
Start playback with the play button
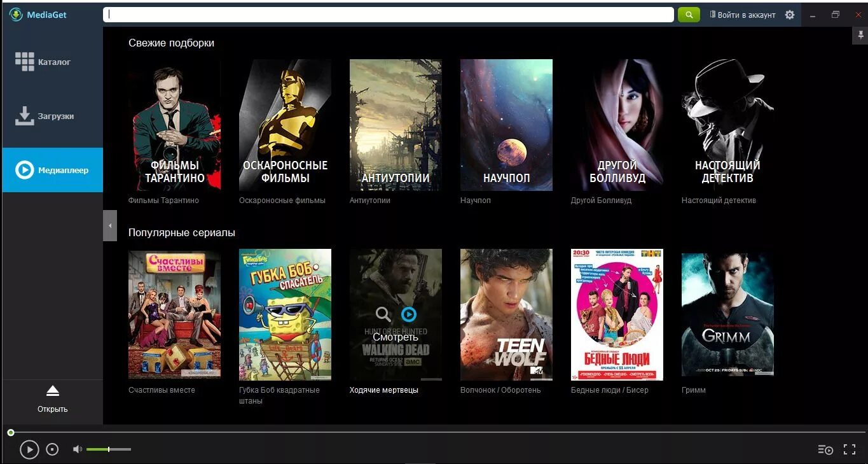[x=29, y=449]
